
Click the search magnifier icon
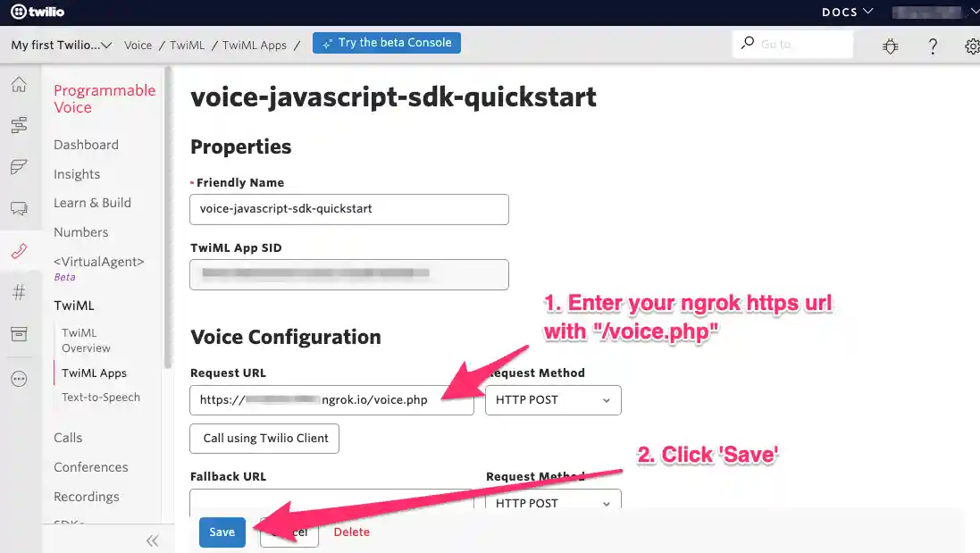pos(748,43)
